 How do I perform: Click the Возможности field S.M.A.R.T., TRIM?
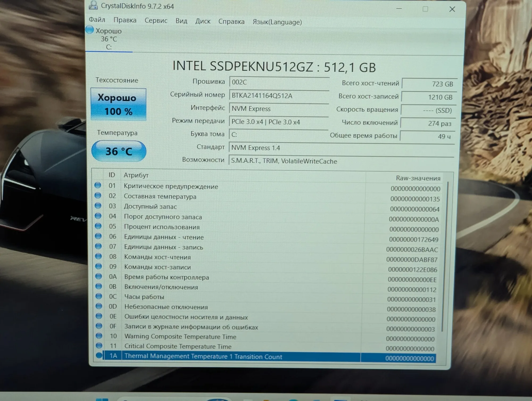(x=341, y=161)
